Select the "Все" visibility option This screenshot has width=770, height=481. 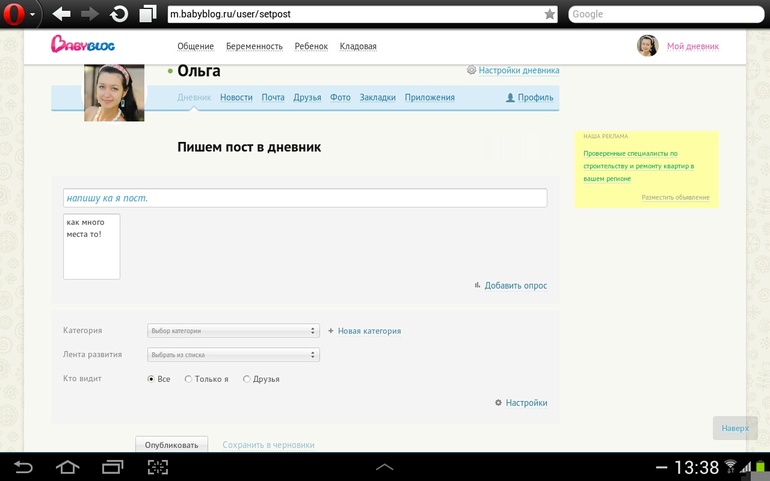[151, 379]
